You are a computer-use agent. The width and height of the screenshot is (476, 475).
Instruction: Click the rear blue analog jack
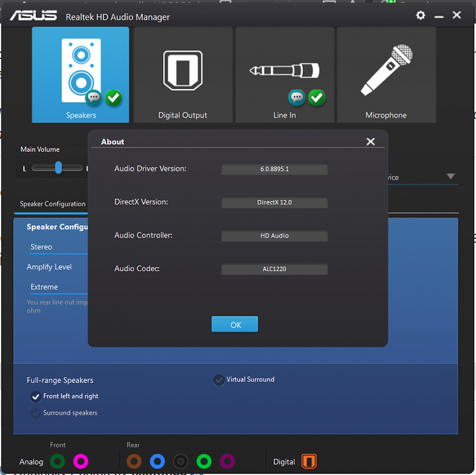coord(157,462)
